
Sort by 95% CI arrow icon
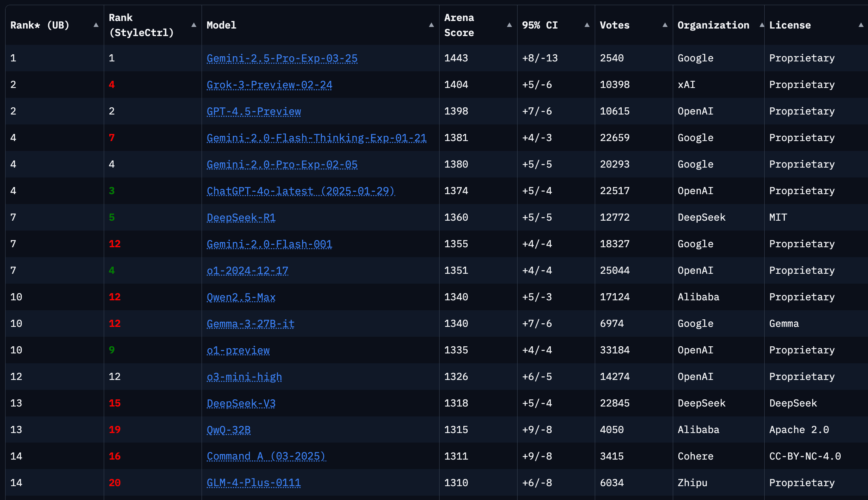point(587,25)
